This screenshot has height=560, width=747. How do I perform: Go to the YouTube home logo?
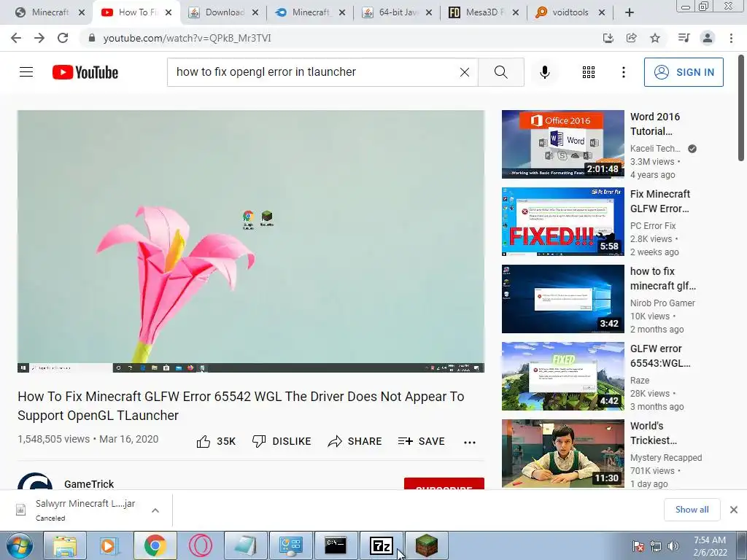pos(85,72)
